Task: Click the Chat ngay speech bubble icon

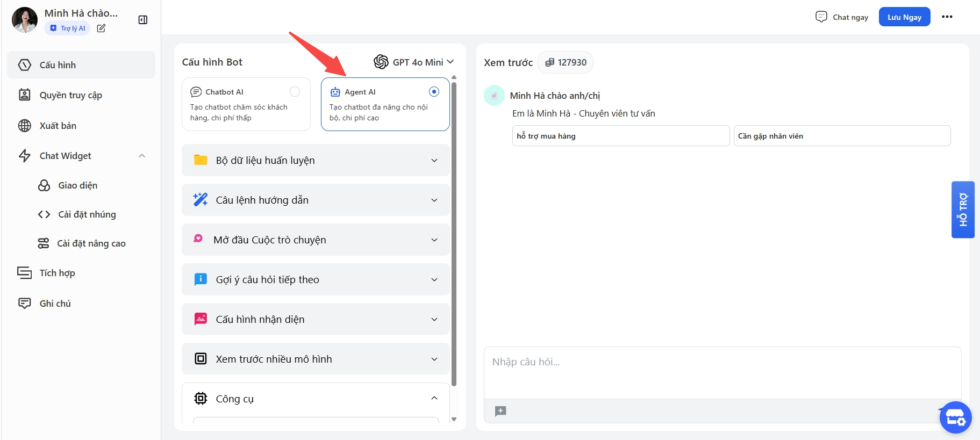Action: click(x=821, y=17)
